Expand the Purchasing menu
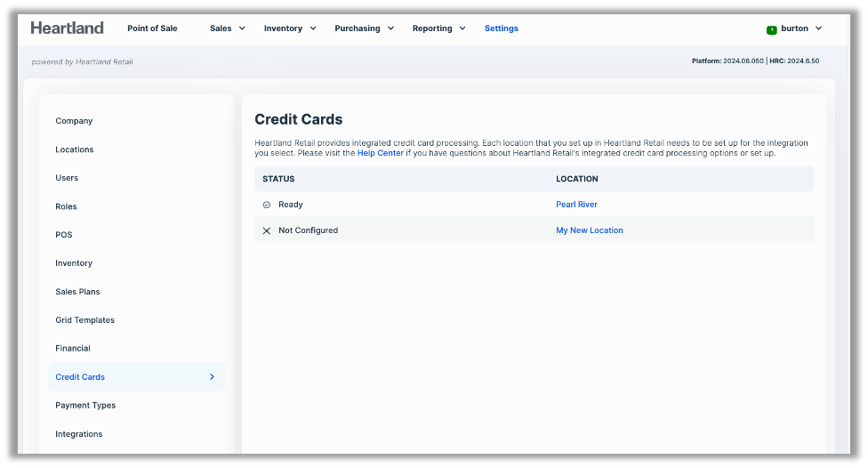868x468 pixels. tap(365, 28)
